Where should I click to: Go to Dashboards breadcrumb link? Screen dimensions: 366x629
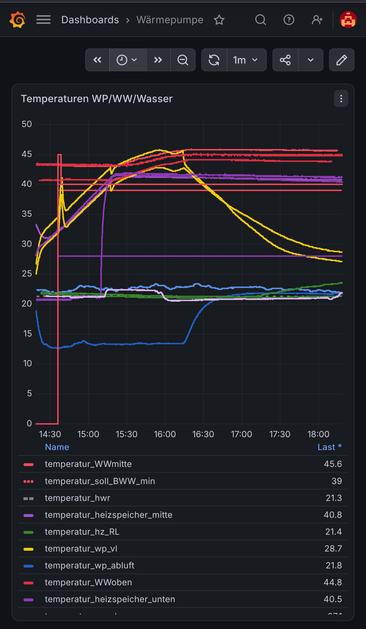coord(90,20)
